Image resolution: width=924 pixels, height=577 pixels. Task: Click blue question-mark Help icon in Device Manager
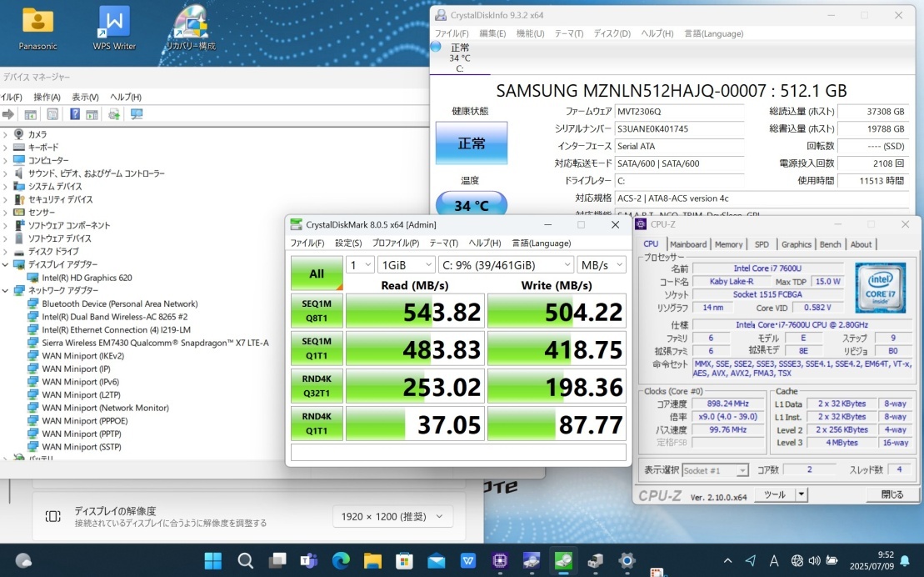[x=75, y=114]
